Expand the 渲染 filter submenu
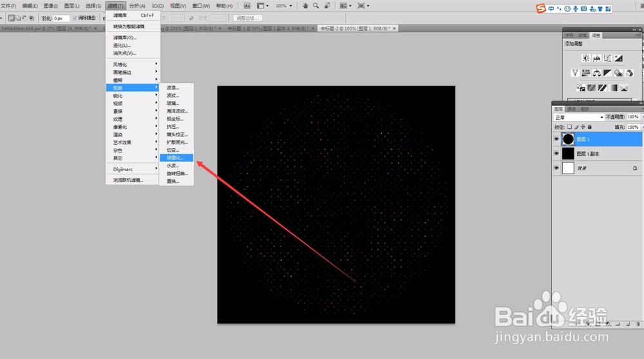644x359 pixels. pos(132,134)
